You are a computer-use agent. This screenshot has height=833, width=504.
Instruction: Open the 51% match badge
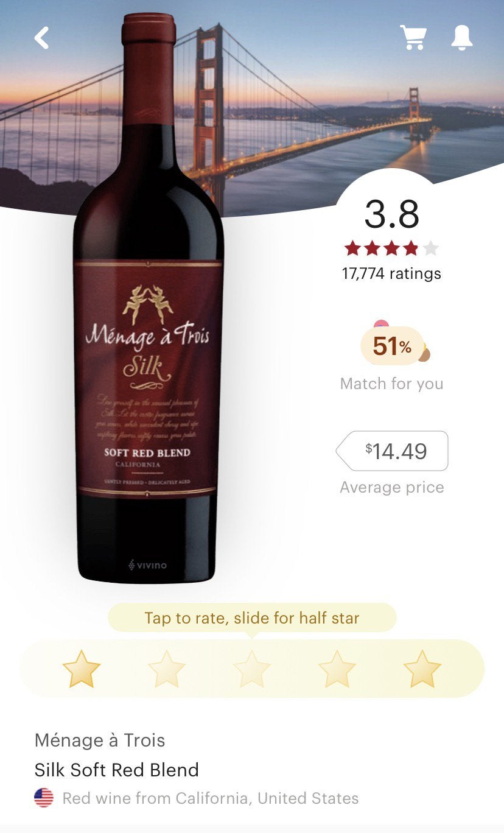[x=392, y=346]
